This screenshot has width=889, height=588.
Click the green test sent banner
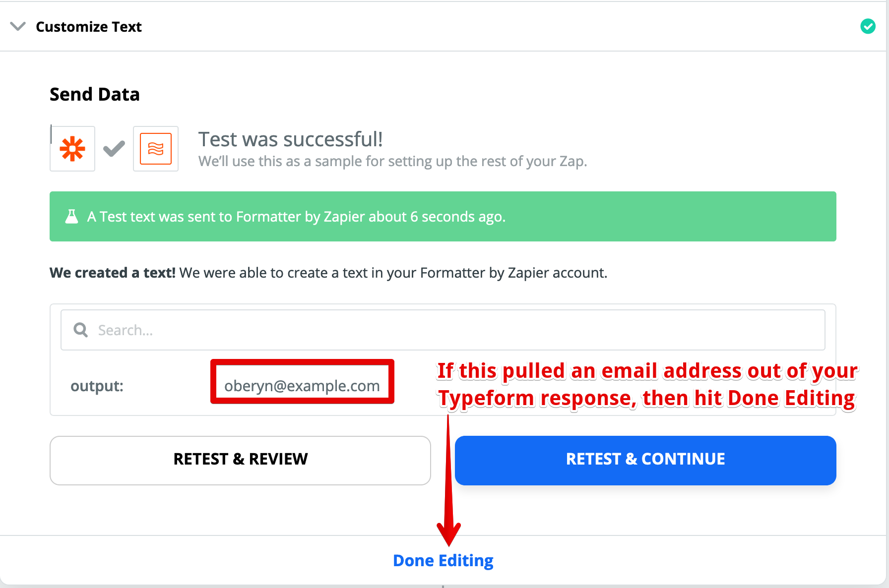pos(443,217)
